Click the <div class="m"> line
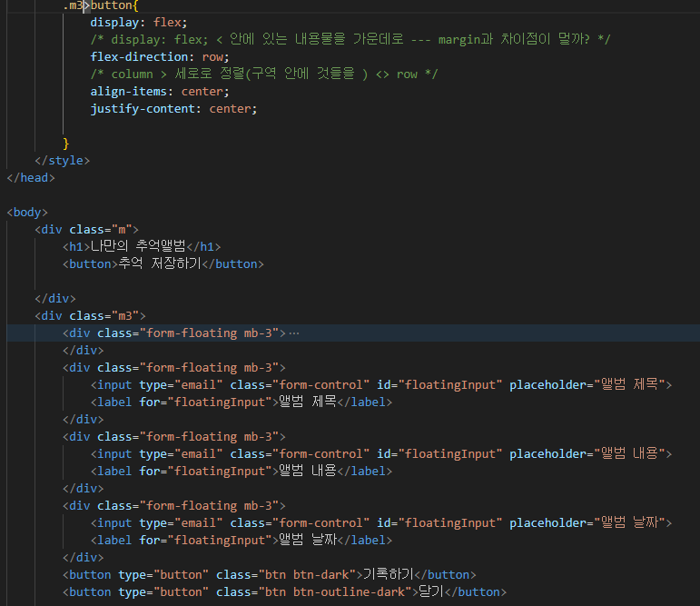The height and width of the screenshot is (606, 700). (87, 230)
